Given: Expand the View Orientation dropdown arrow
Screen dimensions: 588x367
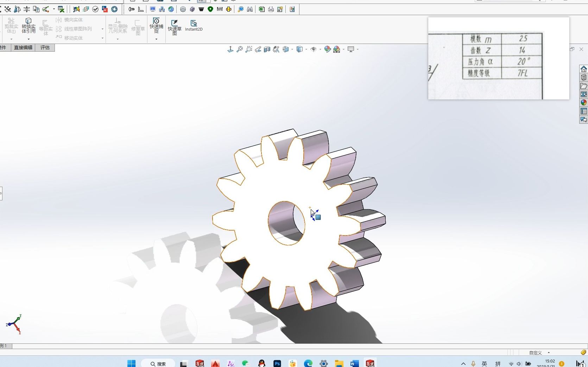Looking at the screenshot, I should tap(292, 50).
